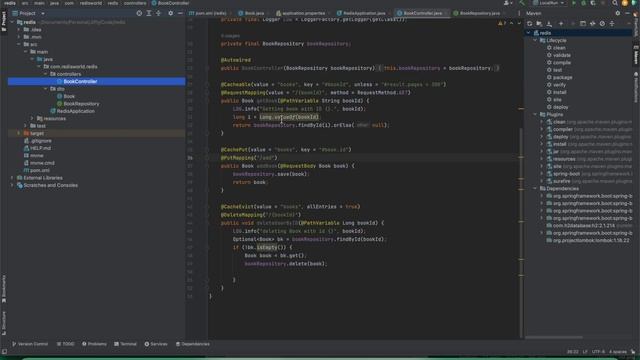Switch to application.properties tab

(x=301, y=13)
